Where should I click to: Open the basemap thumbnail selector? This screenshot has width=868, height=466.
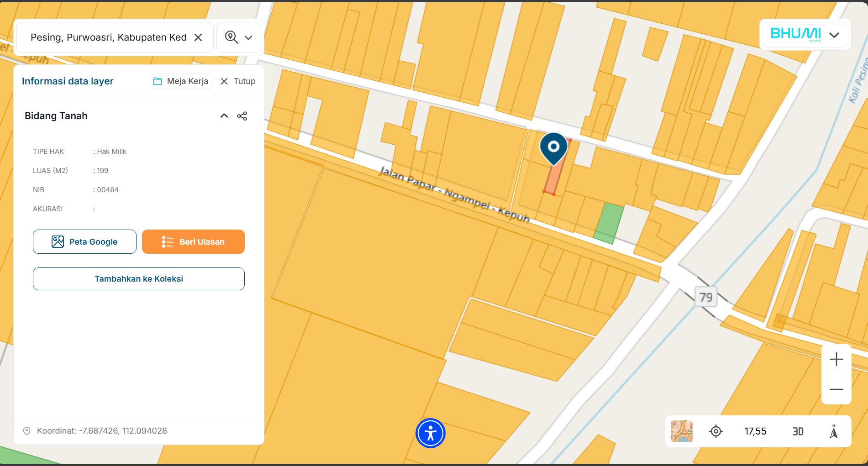pos(681,431)
